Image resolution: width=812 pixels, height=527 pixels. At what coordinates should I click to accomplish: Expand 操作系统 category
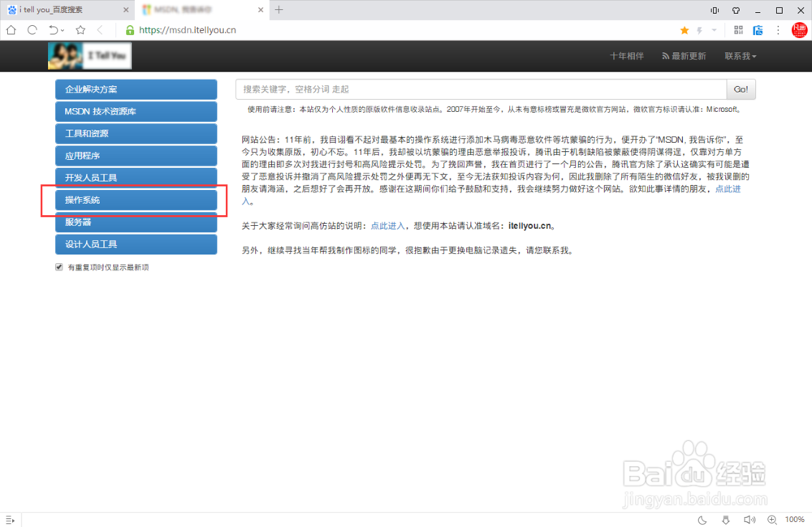pos(136,200)
